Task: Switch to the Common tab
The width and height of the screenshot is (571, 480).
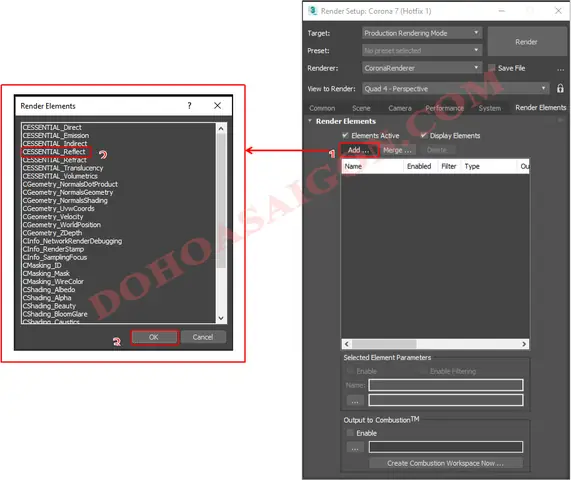Action: pyautogui.click(x=322, y=108)
